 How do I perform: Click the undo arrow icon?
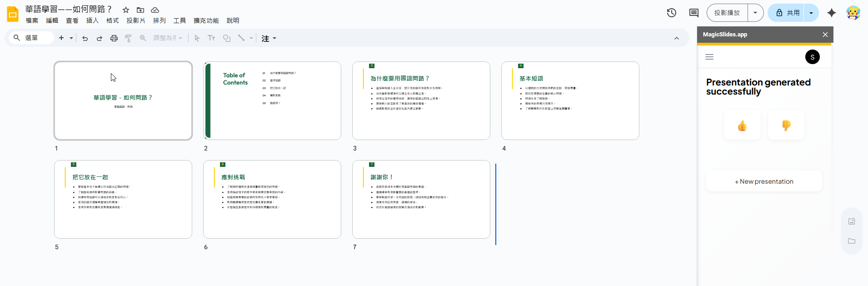(x=85, y=38)
